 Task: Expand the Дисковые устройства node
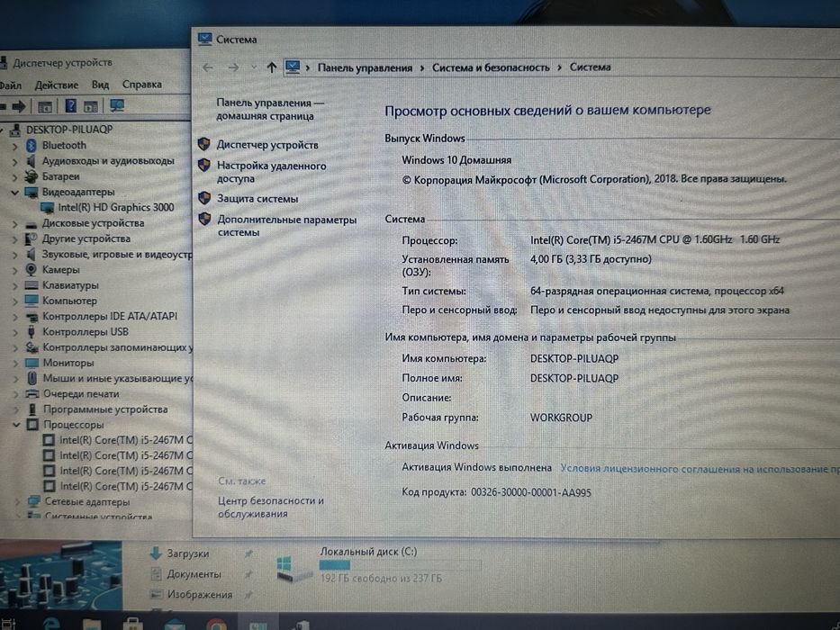pos(15,224)
